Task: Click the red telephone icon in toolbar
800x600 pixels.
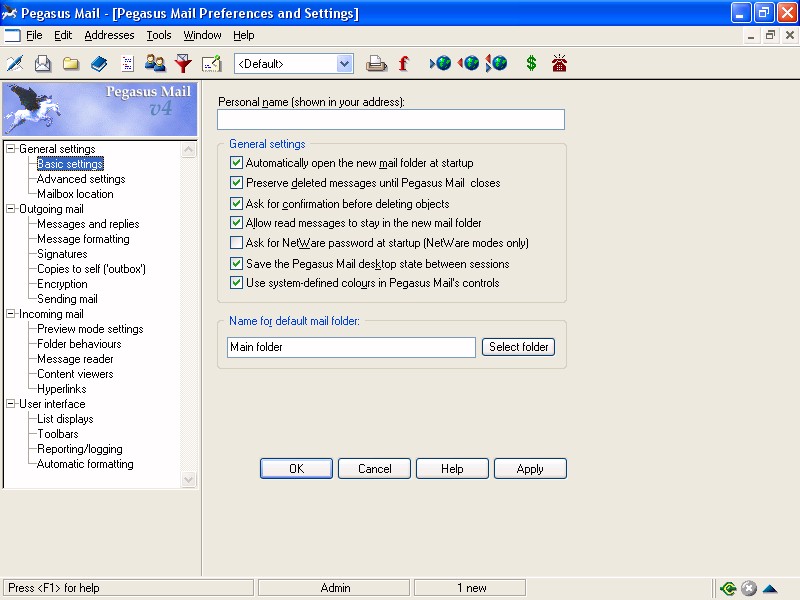Action: coord(559,63)
